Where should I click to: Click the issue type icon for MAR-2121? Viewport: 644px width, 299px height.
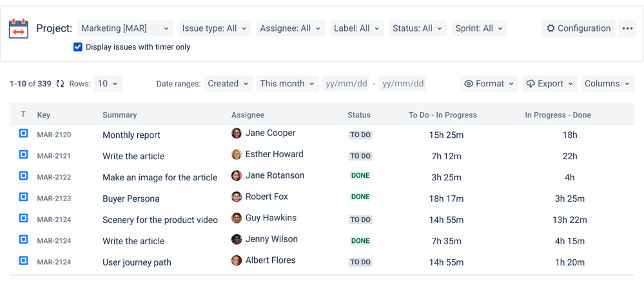[x=23, y=155]
